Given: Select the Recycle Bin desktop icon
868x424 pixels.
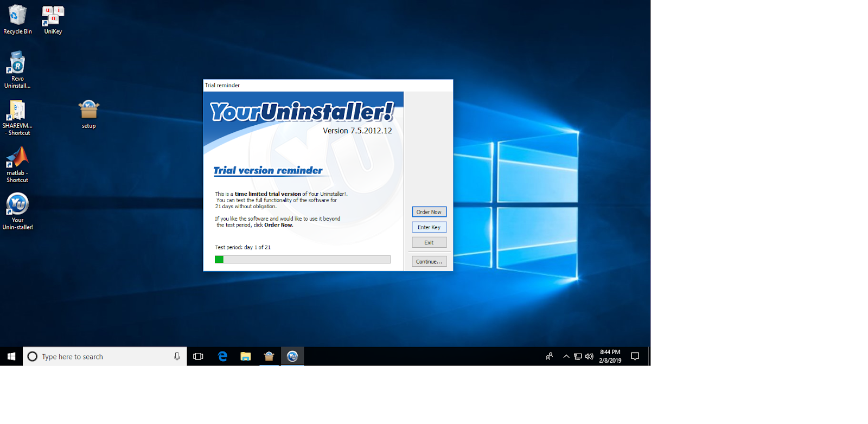Looking at the screenshot, I should 17,20.
